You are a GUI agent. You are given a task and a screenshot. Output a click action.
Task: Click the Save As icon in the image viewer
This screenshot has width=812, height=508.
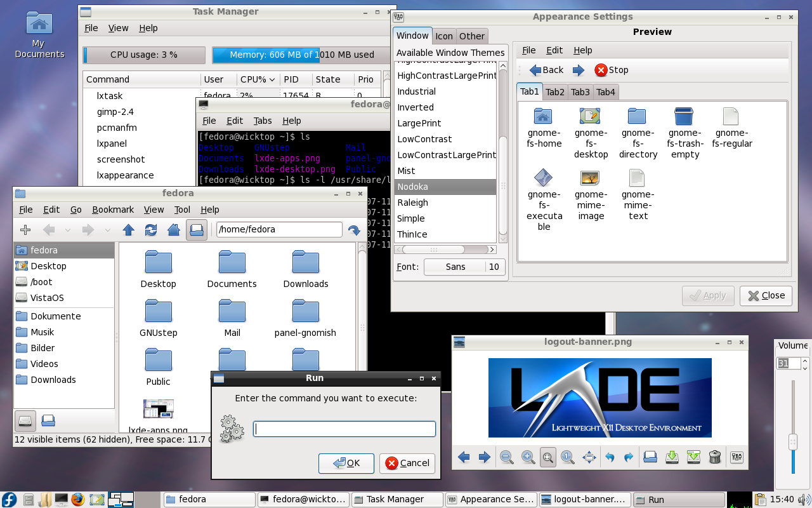point(693,457)
